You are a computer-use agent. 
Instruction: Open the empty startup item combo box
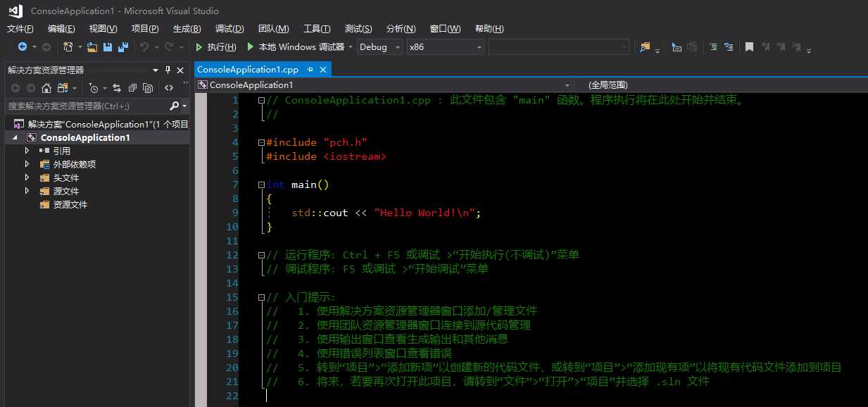pos(558,47)
